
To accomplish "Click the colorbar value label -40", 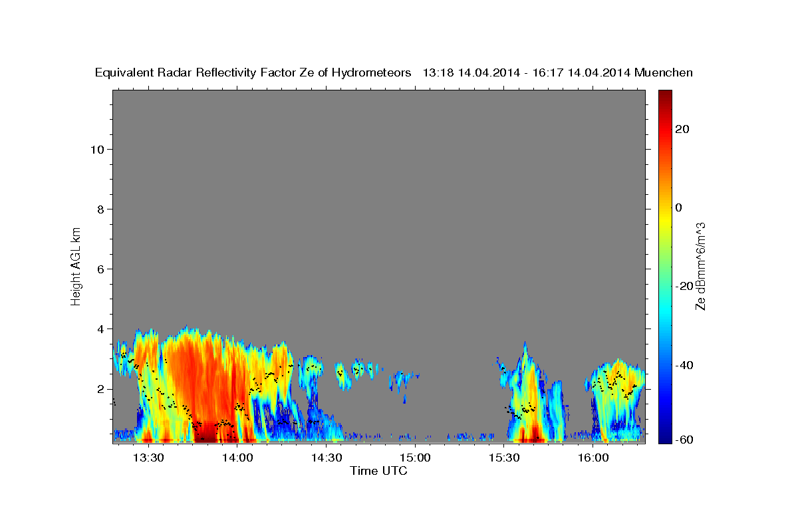I will pyautogui.click(x=684, y=365).
